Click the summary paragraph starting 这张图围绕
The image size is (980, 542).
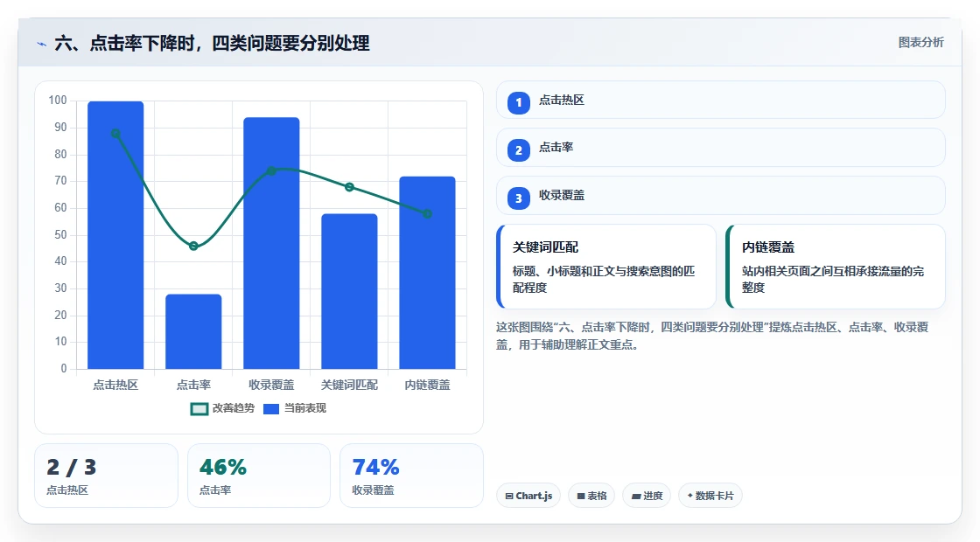tap(712, 336)
